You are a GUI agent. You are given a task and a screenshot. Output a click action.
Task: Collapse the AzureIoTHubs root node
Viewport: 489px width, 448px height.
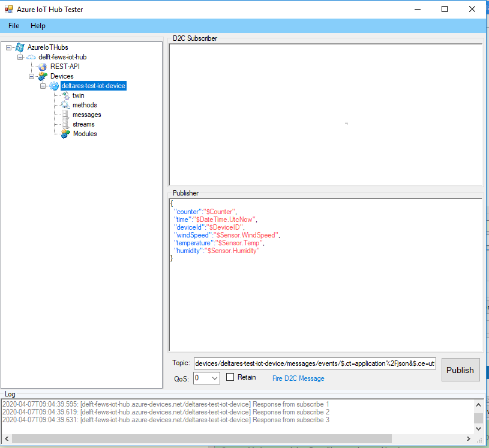8,47
